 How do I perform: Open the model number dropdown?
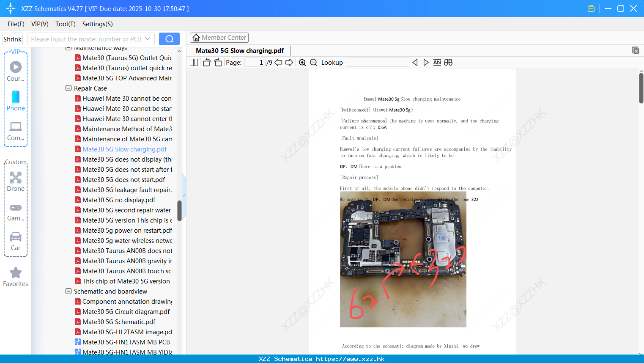tap(148, 39)
